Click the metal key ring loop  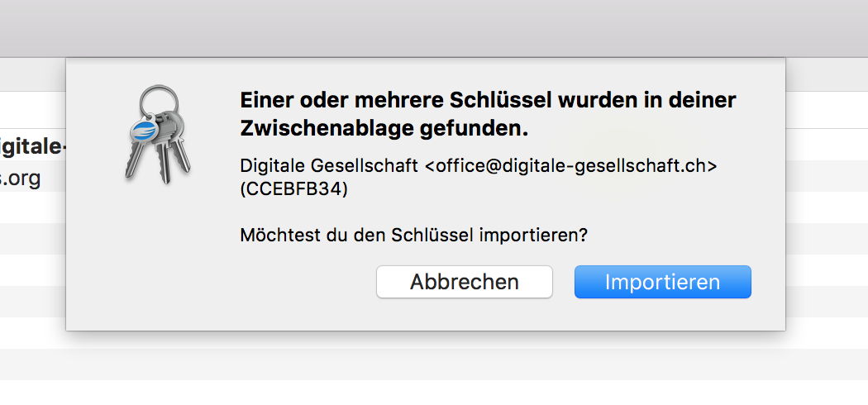pyautogui.click(x=160, y=101)
